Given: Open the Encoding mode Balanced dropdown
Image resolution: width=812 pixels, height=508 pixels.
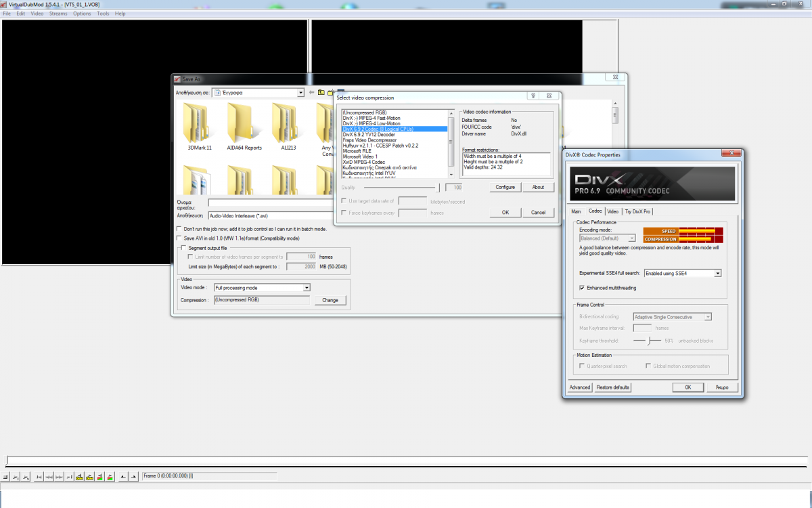Looking at the screenshot, I should tap(632, 238).
